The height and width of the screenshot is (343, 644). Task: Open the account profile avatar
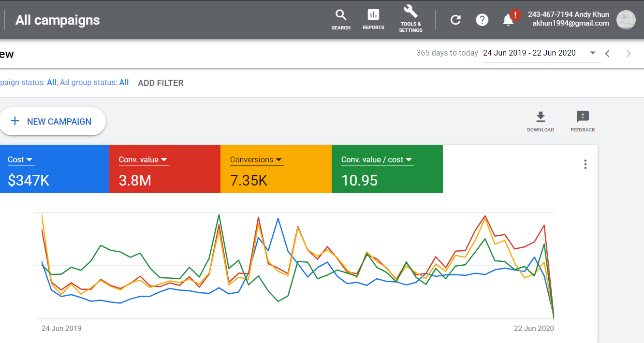[x=626, y=20]
